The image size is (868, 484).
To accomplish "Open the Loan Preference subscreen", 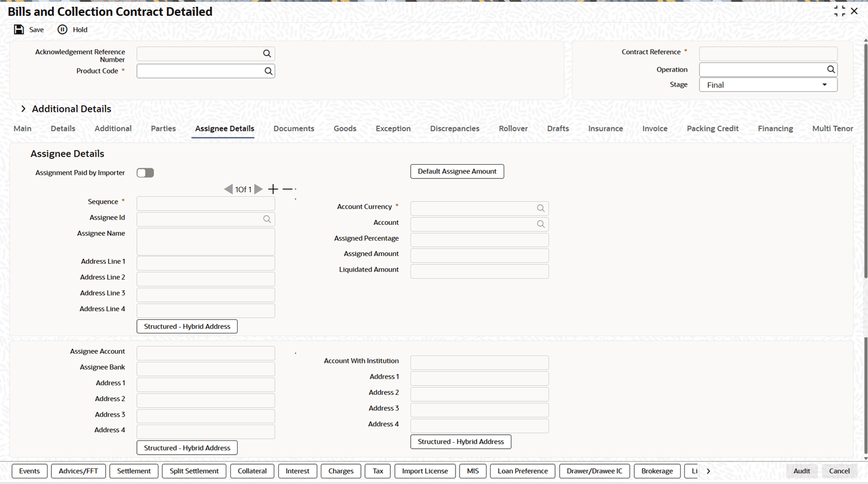I will [523, 471].
